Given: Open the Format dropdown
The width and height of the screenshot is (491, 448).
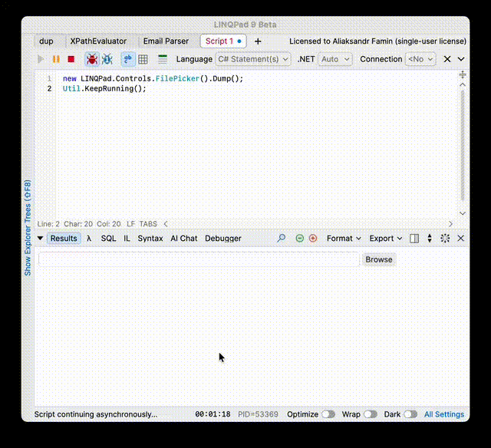Looking at the screenshot, I should coord(344,239).
